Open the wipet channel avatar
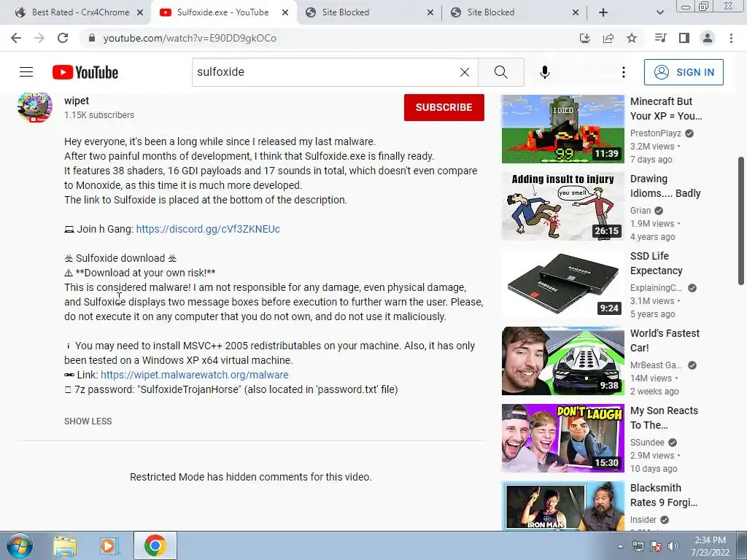The image size is (747, 560). [35, 107]
